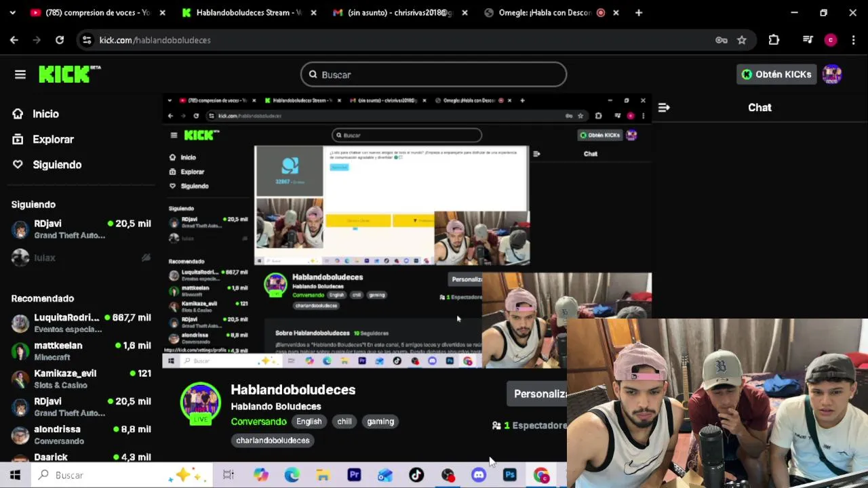Open the Chrome profile C avatar
The image size is (868, 488).
[831, 40]
